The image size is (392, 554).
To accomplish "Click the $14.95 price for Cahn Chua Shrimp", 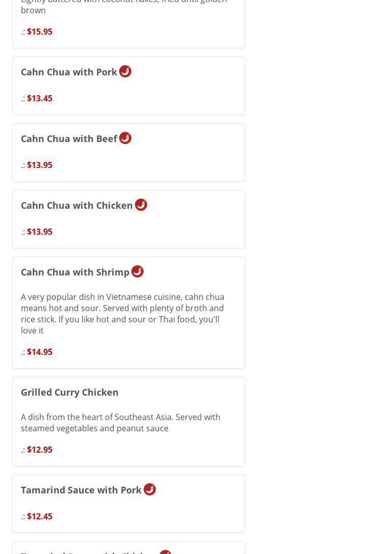I will pyautogui.click(x=39, y=352).
